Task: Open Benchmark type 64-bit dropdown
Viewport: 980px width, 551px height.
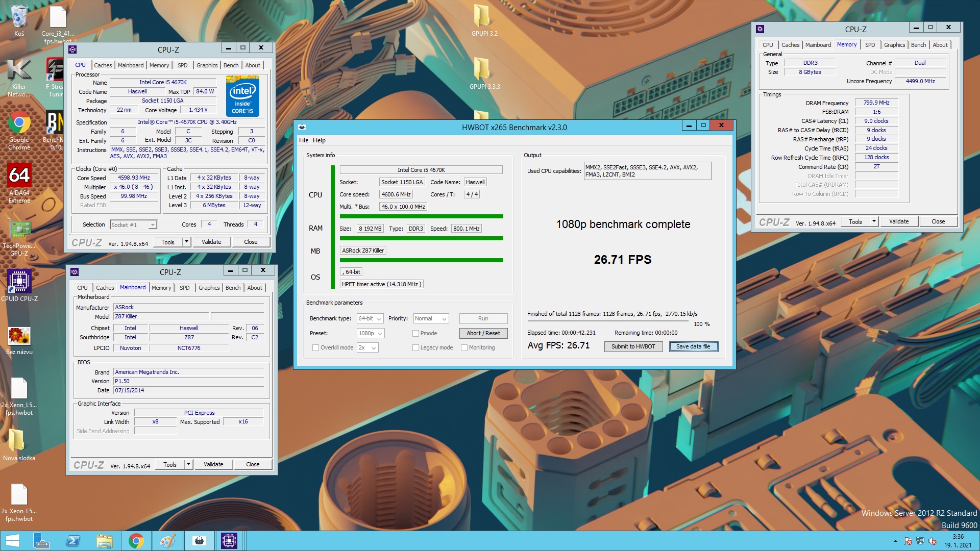Action: tap(370, 319)
